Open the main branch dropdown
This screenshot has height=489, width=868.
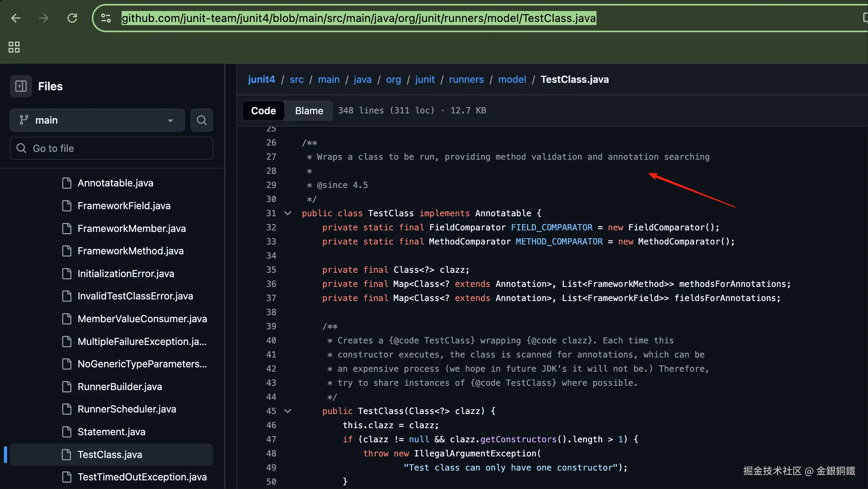(97, 120)
